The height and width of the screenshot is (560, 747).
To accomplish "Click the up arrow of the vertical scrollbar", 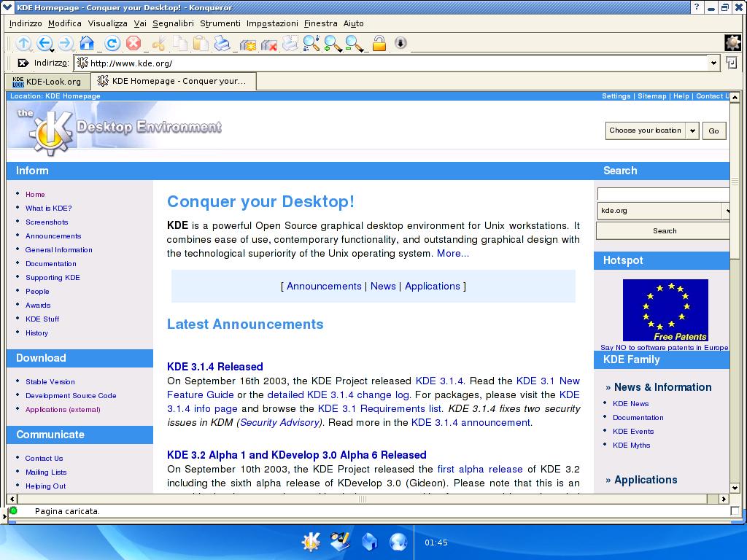I will tap(735, 97).
